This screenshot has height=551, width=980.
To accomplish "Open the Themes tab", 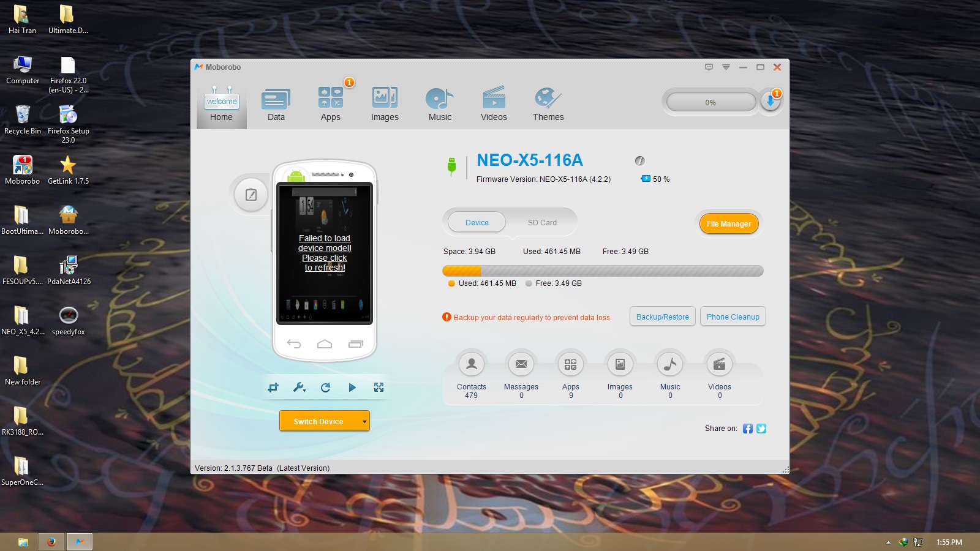I will point(548,104).
